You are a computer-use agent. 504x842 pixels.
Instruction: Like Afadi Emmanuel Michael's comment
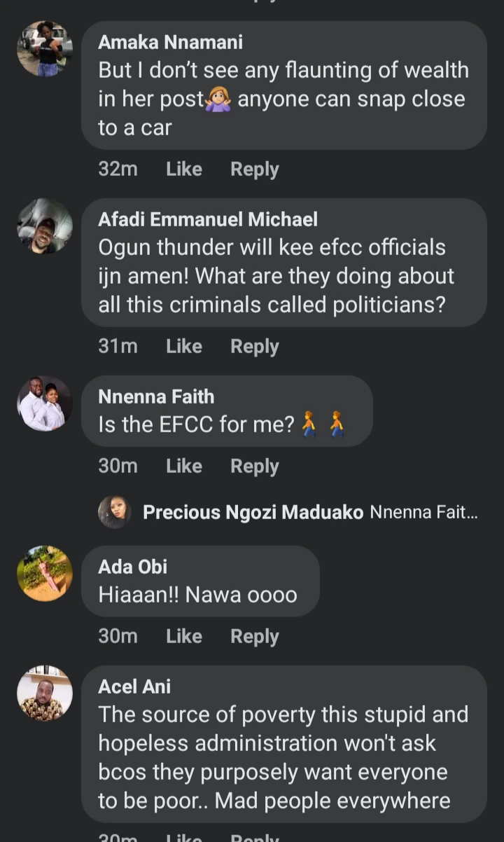(184, 347)
